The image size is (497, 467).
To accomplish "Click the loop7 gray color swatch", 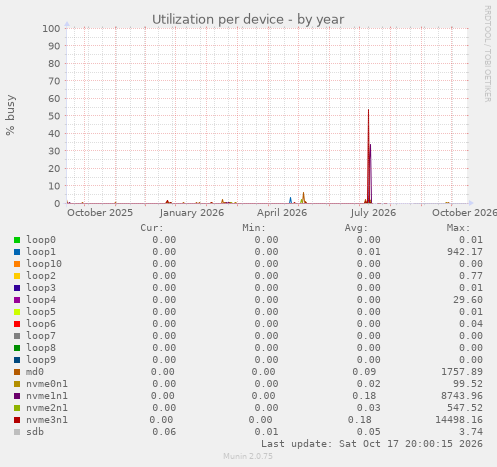I will pos(17,336).
